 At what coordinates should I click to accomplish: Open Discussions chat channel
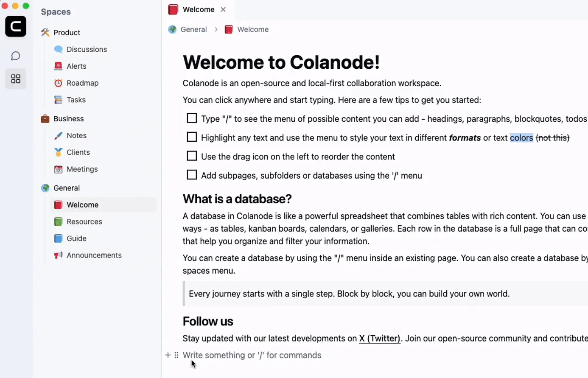point(87,49)
